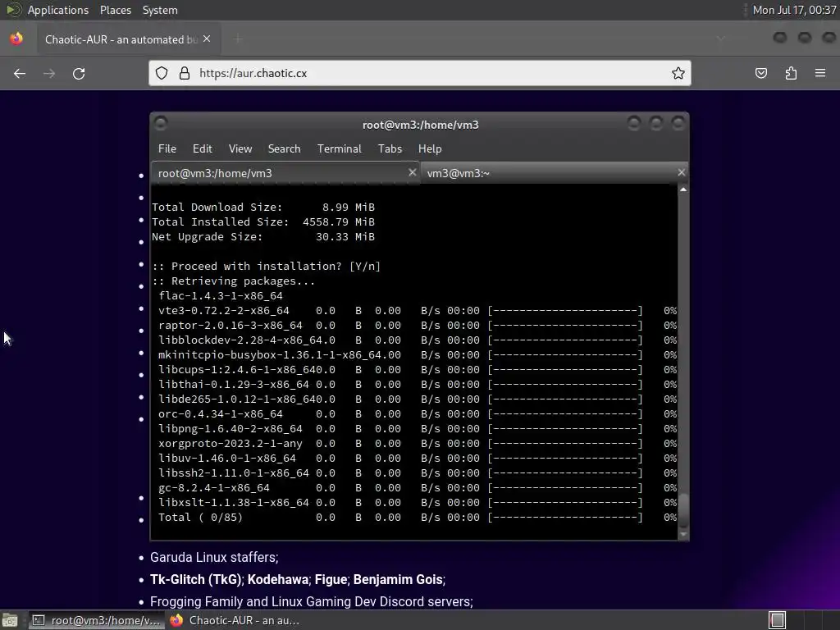Open the Firefox extensions puzzle icon
This screenshot has width=840, height=630.
click(791, 73)
